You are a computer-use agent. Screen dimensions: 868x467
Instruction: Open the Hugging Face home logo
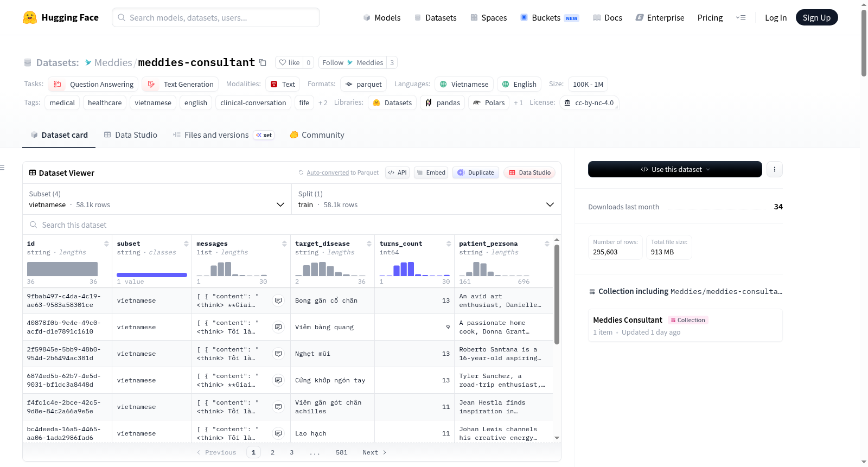click(61, 17)
